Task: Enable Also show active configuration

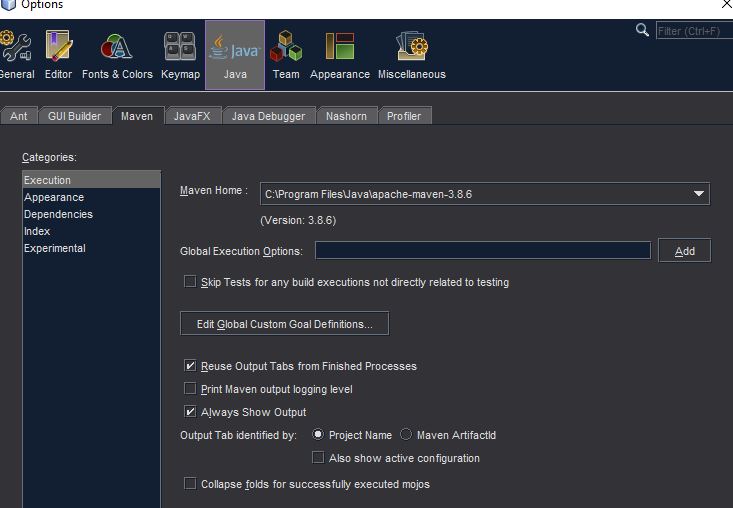Action: click(318, 458)
